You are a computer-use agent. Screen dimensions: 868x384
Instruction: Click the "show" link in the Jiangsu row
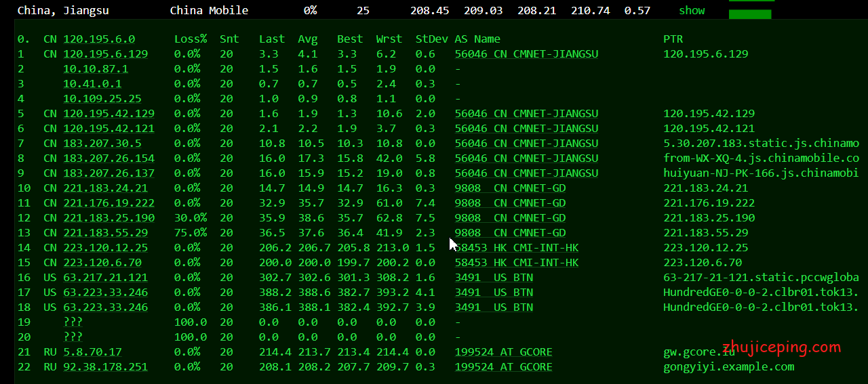692,10
